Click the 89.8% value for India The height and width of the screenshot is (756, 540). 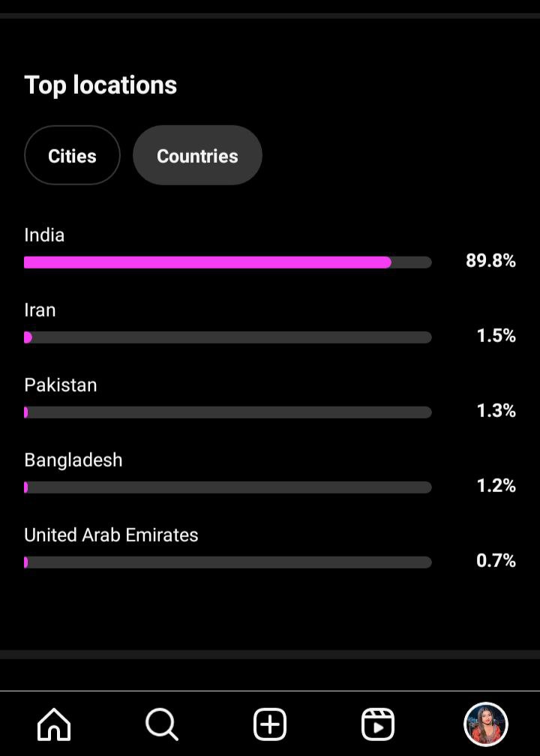point(490,261)
